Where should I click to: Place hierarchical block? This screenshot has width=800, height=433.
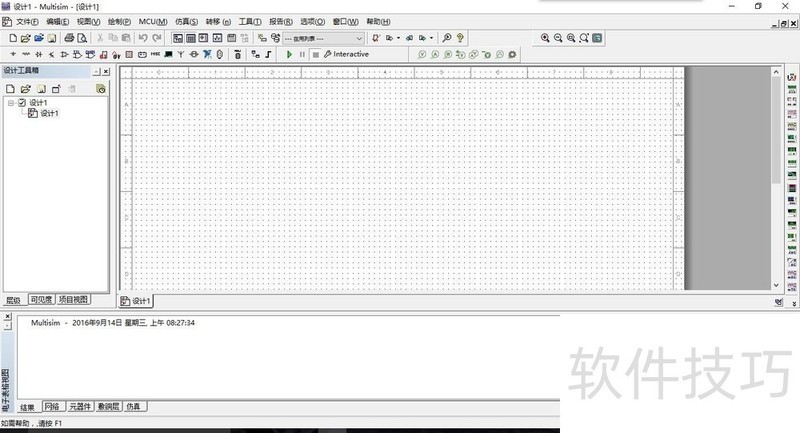[x=256, y=54]
